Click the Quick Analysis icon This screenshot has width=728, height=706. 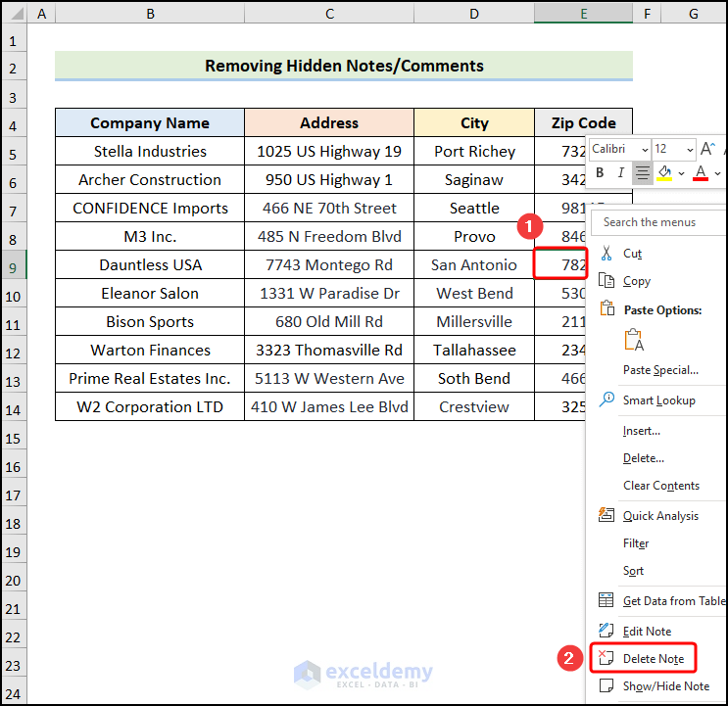pos(607,515)
